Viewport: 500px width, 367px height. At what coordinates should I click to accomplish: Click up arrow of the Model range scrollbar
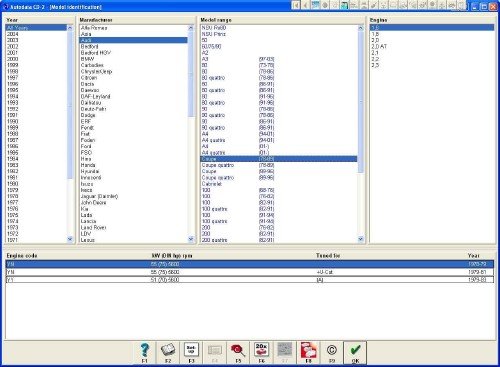361,28
